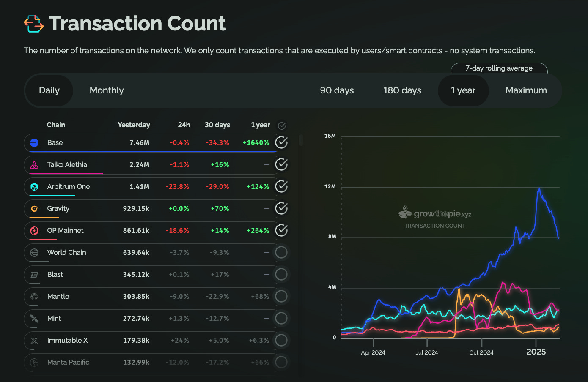Viewport: 588px width, 382px height.
Task: Select 90 days timespan
Action: 337,90
